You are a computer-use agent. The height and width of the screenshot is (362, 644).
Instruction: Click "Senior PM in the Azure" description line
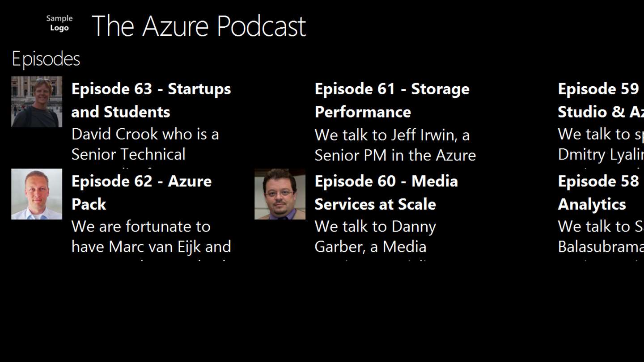pos(395,155)
